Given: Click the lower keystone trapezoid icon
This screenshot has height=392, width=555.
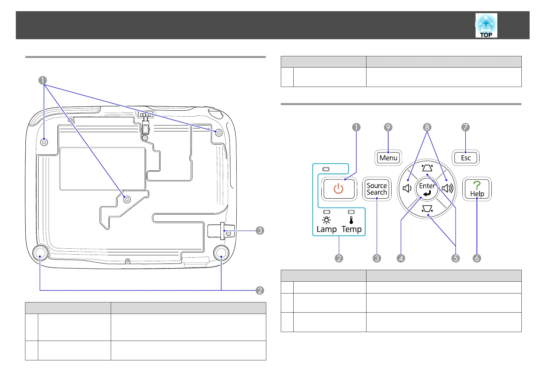Looking at the screenshot, I should pos(427,209).
